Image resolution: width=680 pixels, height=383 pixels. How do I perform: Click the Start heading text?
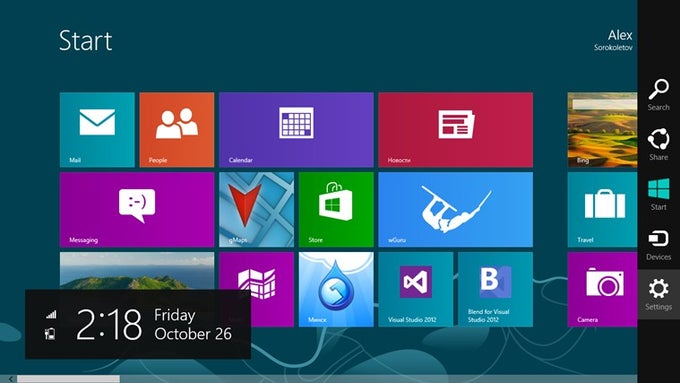click(85, 41)
